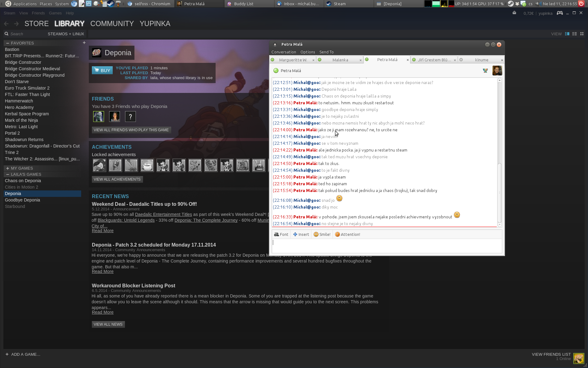This screenshot has width=588, height=368.
Task: Click the chat message input box
Action: coord(387,246)
